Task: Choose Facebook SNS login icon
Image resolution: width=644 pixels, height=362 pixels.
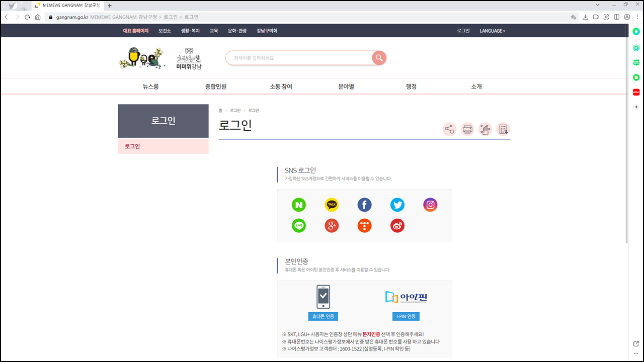Action: click(364, 205)
